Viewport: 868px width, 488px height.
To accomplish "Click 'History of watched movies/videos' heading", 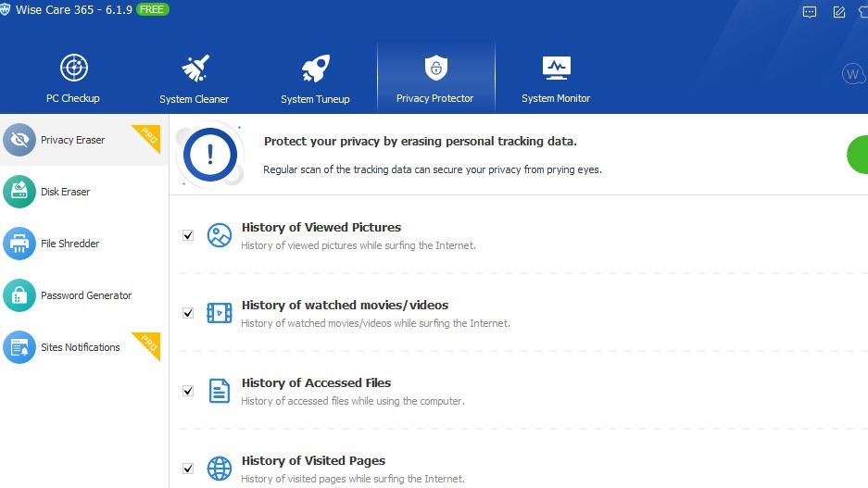I will point(345,305).
